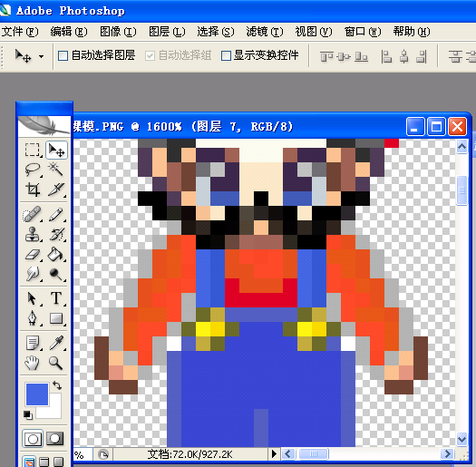Viewport: 476px width, 467px height.
Task: Open the Move tool preset picker arrow
Action: (x=41, y=56)
